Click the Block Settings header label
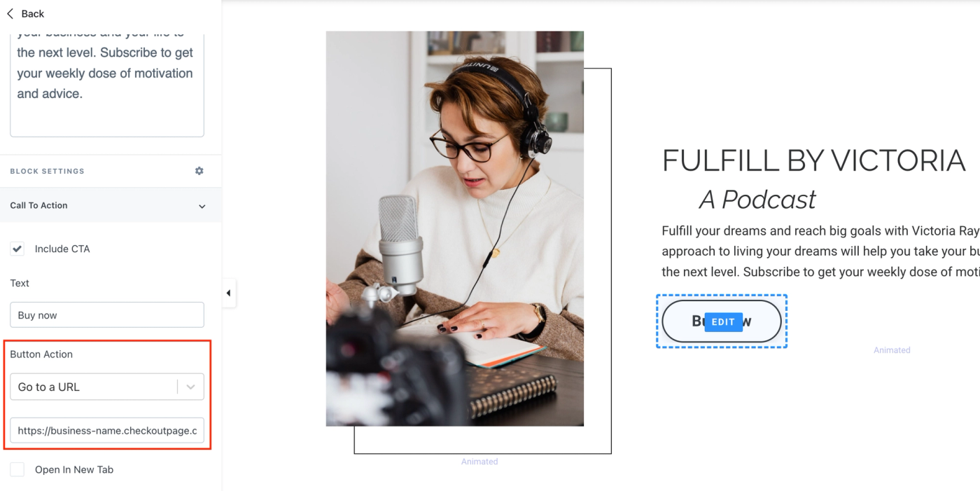 47,171
